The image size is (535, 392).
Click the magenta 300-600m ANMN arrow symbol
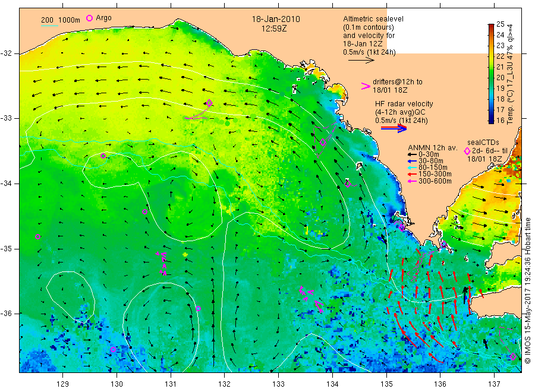[x=412, y=181]
